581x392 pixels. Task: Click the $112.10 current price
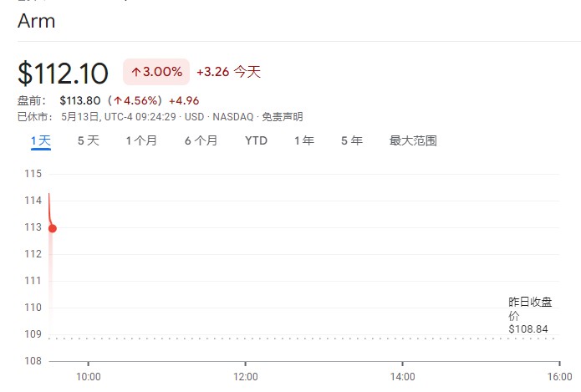click(x=63, y=74)
